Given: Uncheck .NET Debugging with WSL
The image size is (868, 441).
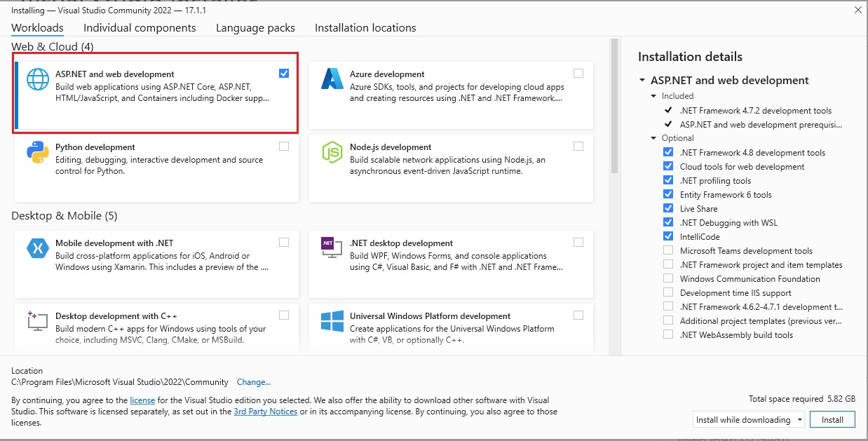Looking at the screenshot, I should pos(668,222).
